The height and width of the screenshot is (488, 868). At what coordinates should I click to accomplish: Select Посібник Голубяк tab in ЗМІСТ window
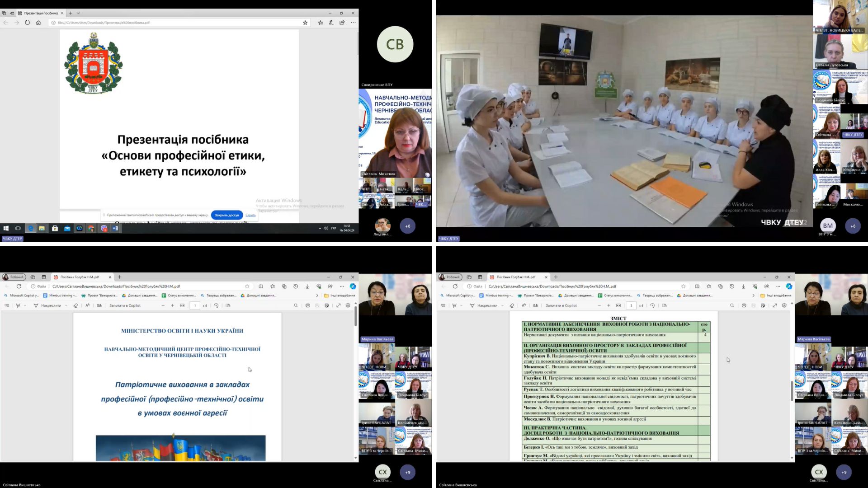coord(516,277)
